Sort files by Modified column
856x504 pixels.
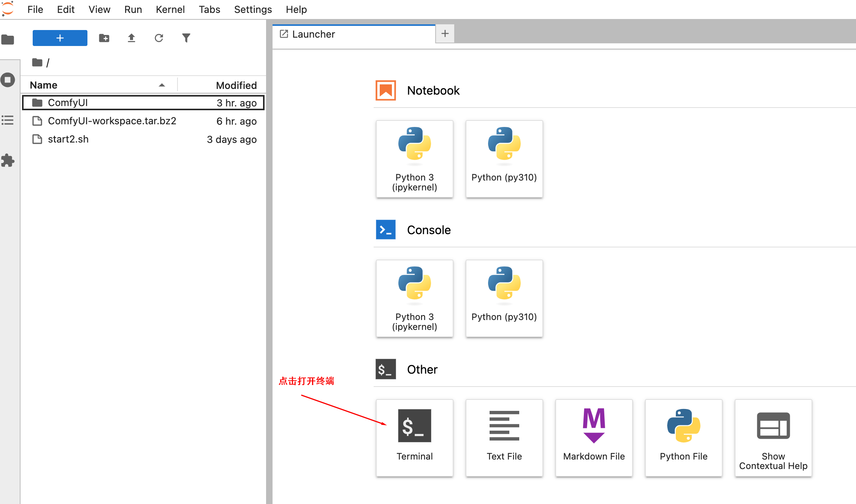(x=222, y=85)
